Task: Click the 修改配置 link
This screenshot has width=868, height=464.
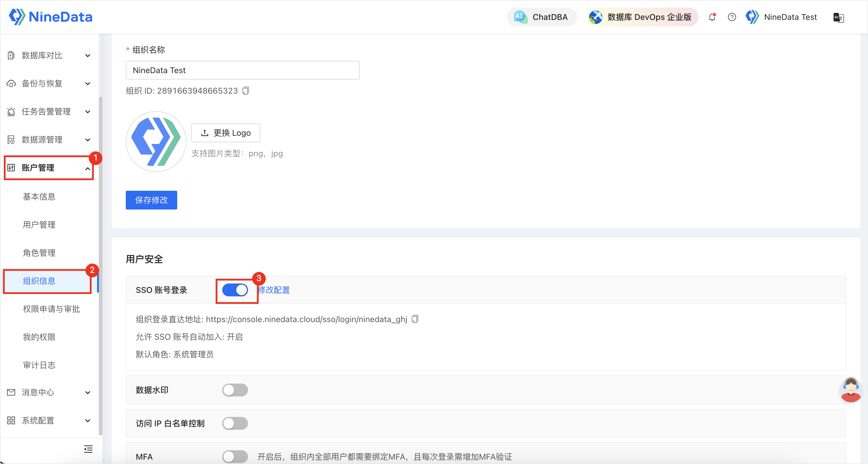Action: point(274,290)
